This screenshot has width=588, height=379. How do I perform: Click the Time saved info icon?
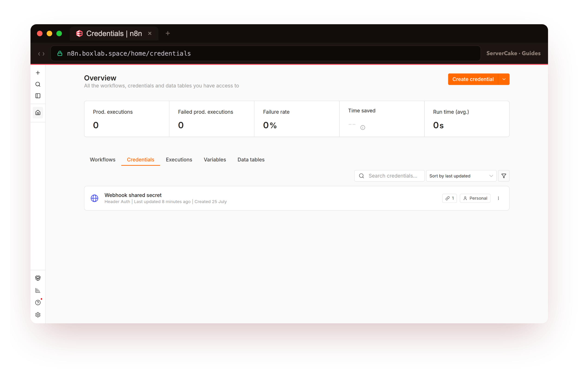point(363,127)
